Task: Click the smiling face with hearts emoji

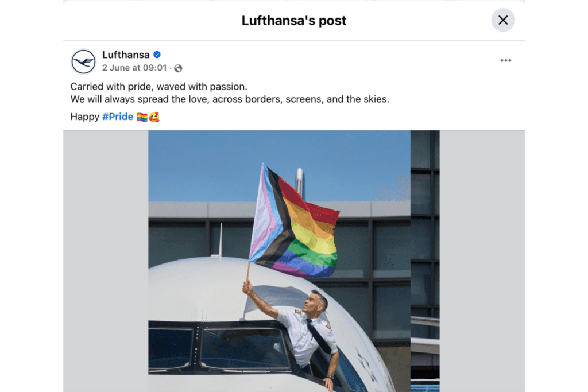Action: click(x=154, y=117)
